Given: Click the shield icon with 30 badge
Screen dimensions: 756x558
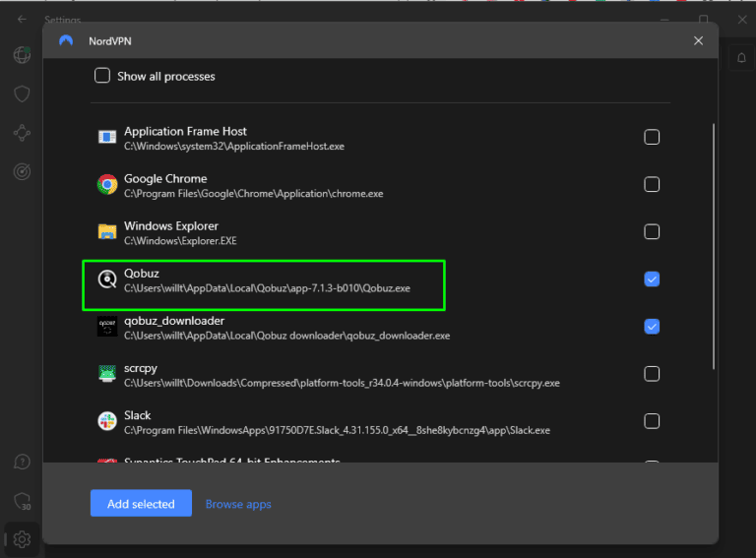Looking at the screenshot, I should (x=22, y=501).
